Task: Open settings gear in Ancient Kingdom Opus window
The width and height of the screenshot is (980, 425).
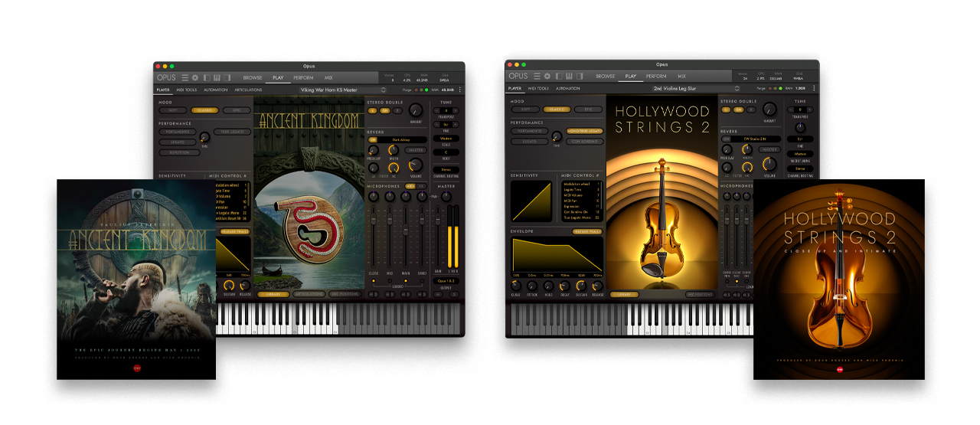Action: (195, 77)
